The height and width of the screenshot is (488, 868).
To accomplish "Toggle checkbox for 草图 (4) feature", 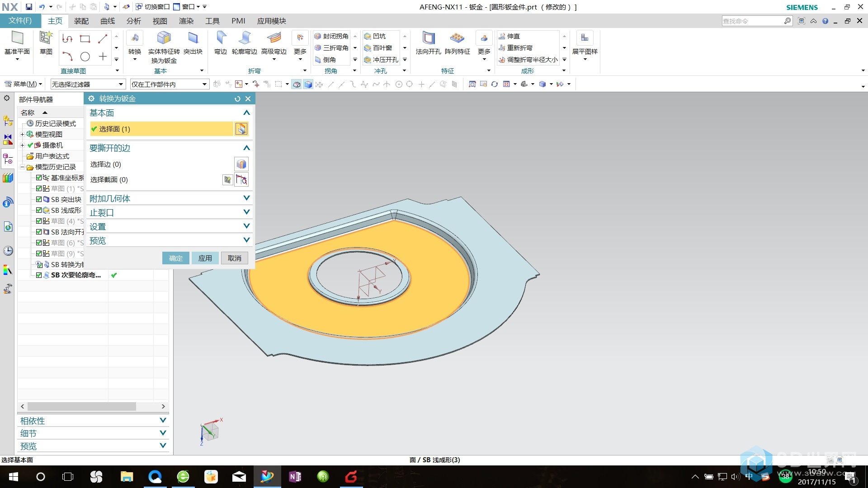I will (39, 221).
